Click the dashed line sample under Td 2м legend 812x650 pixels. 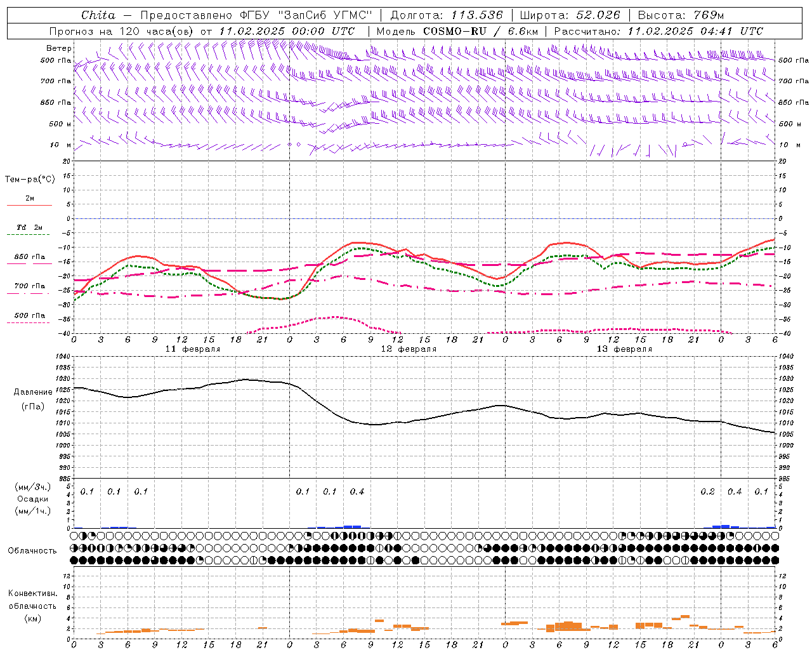click(29, 234)
